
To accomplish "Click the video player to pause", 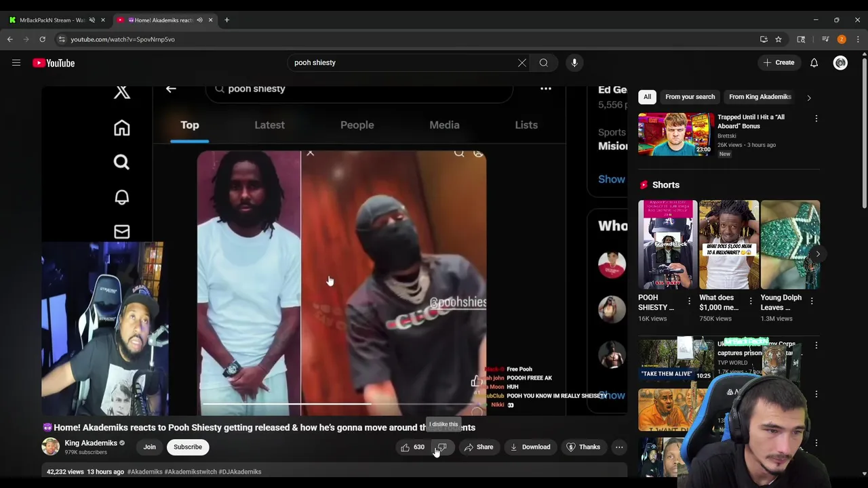I will pos(334,251).
